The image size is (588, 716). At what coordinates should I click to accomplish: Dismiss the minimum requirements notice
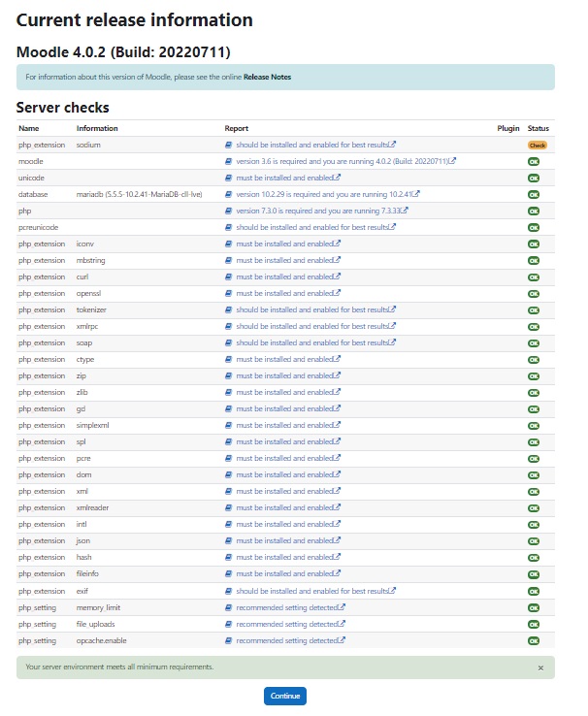tap(540, 668)
